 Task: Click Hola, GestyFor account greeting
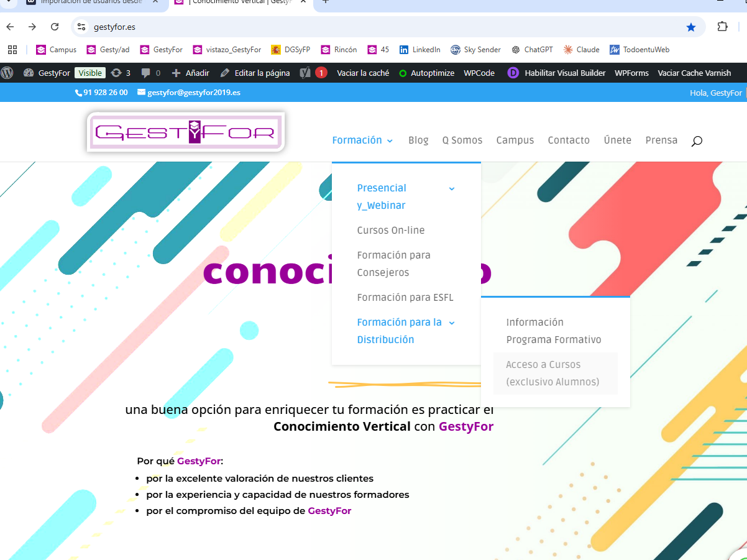716,93
